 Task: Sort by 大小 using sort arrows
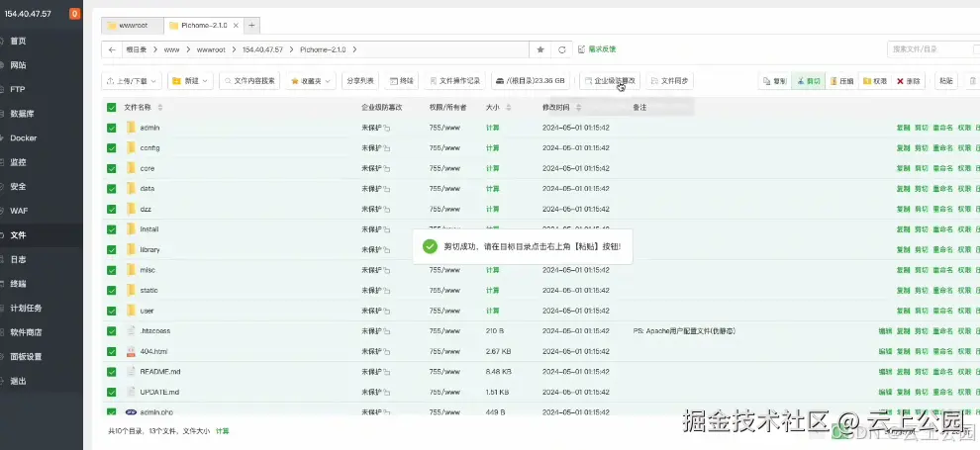point(508,108)
